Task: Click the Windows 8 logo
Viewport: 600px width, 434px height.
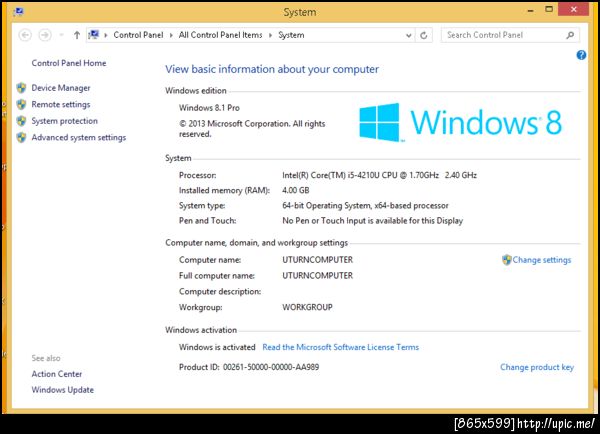Action: [x=461, y=122]
